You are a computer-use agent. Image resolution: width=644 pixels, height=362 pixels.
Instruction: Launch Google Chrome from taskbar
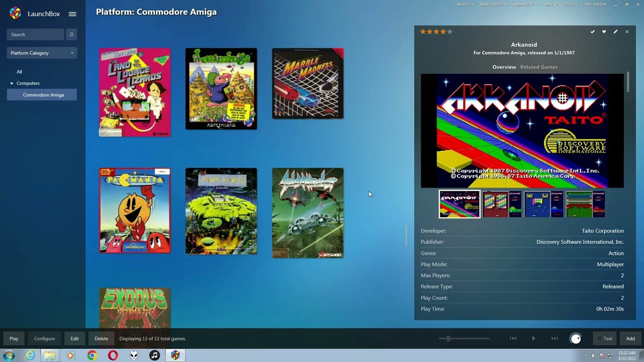(92, 355)
